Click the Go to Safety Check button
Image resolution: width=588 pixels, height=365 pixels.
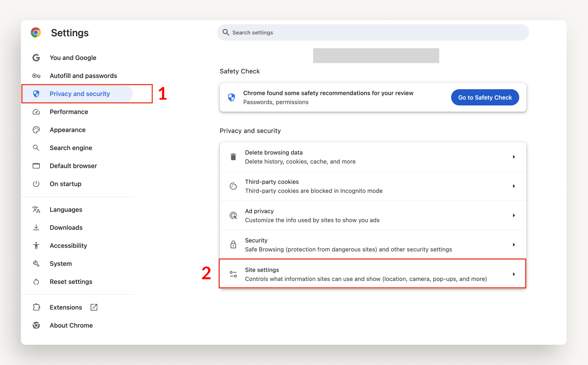tap(485, 97)
